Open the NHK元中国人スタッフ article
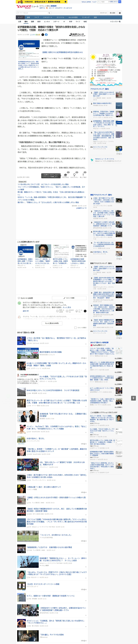Screen dimensions: 138x644 pos(53,390)
